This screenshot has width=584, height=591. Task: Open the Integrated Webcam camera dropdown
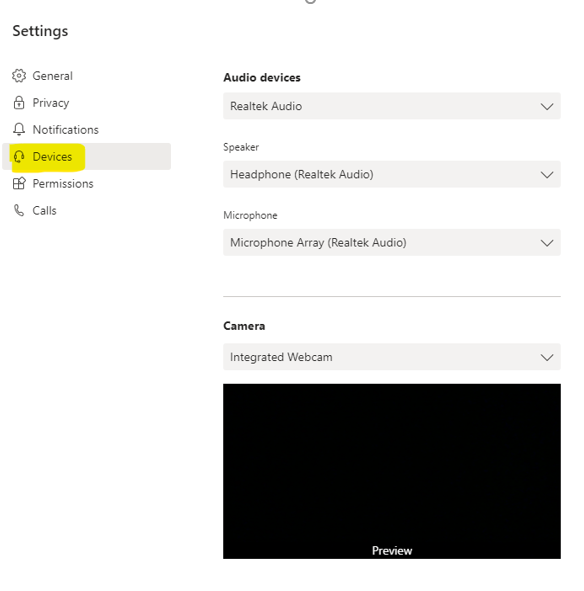[x=392, y=357]
